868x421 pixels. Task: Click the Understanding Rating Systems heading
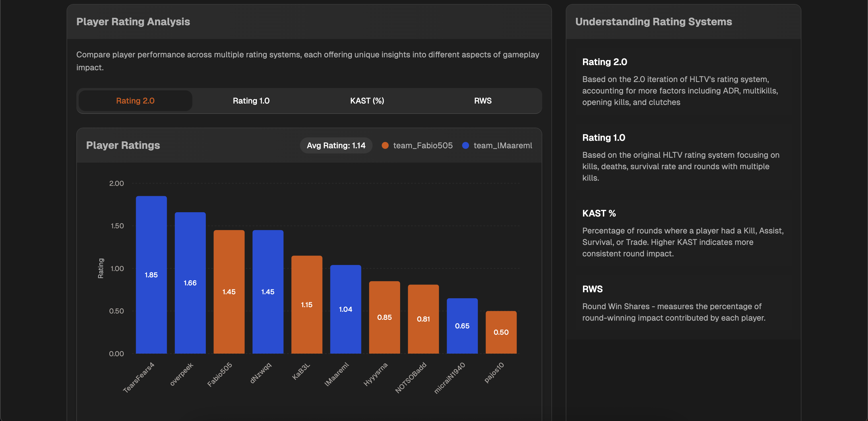pyautogui.click(x=653, y=22)
